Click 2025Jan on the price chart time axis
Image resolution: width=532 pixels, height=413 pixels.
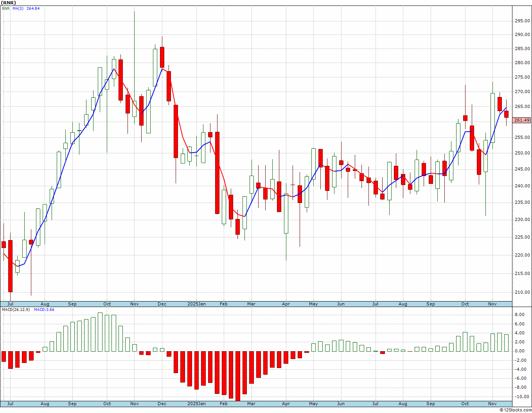[196, 304]
